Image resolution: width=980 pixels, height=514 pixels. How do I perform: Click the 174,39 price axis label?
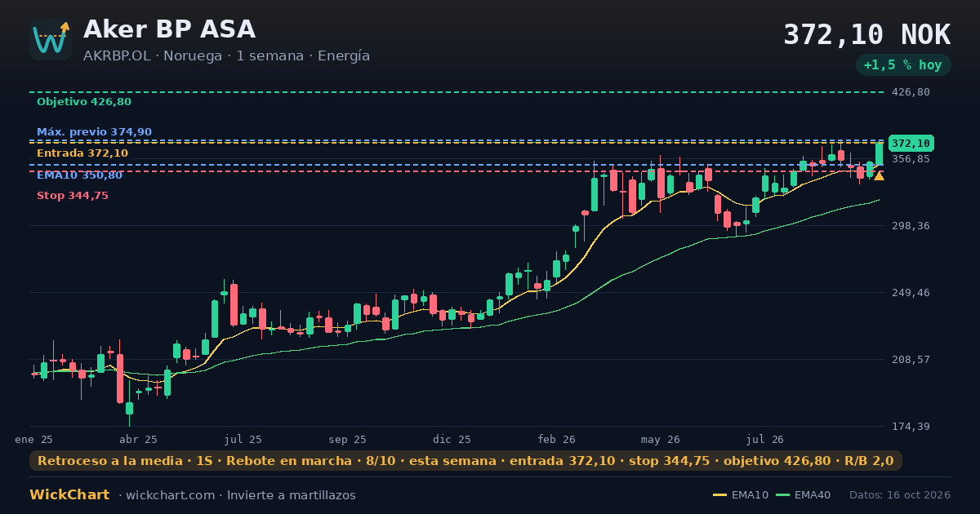coord(911,427)
